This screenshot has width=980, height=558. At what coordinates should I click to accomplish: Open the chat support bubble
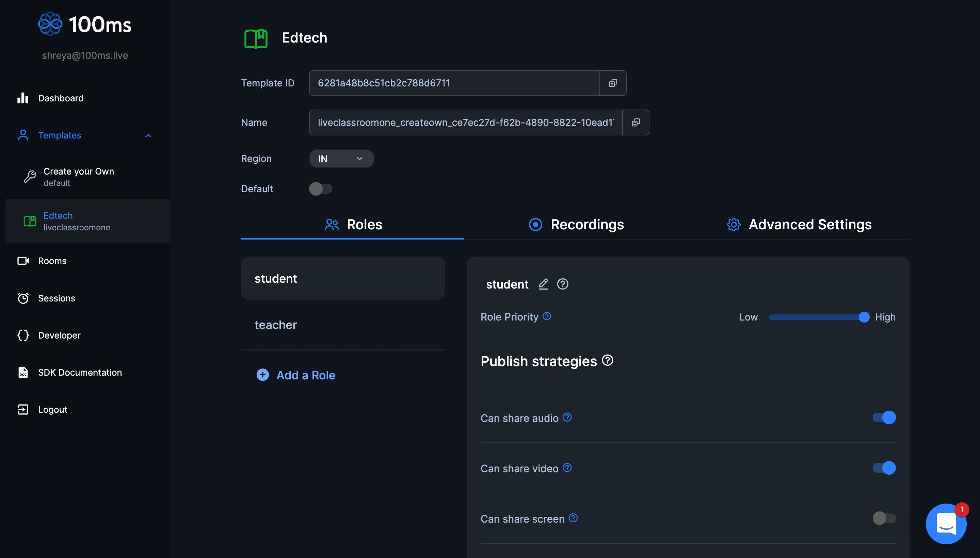point(946,524)
